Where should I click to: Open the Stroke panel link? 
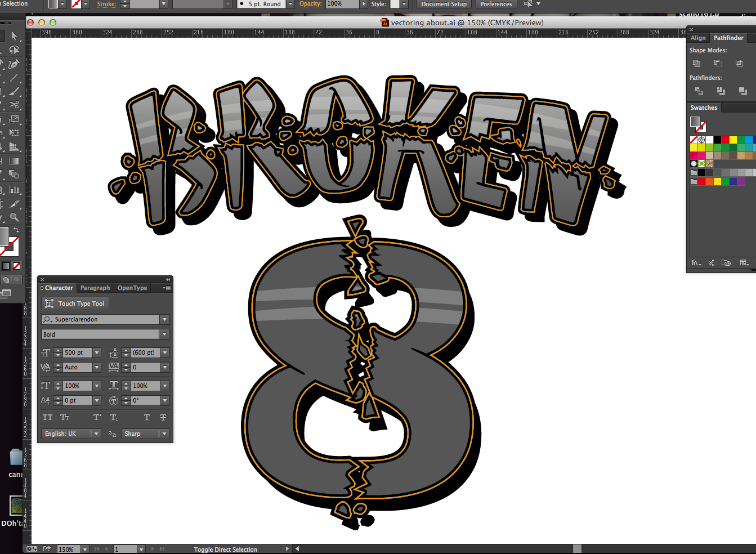click(106, 4)
